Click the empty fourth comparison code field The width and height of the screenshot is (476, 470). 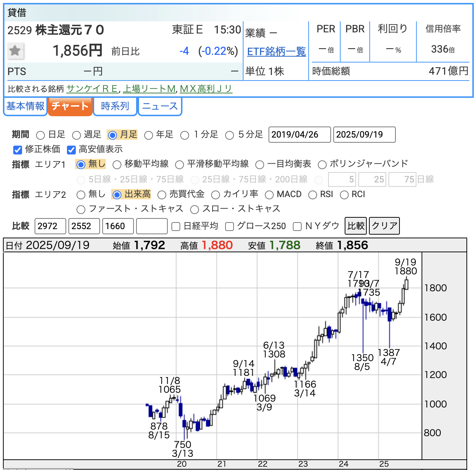click(152, 226)
